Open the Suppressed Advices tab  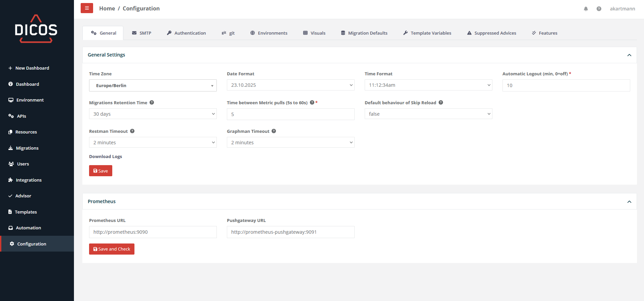pos(491,33)
